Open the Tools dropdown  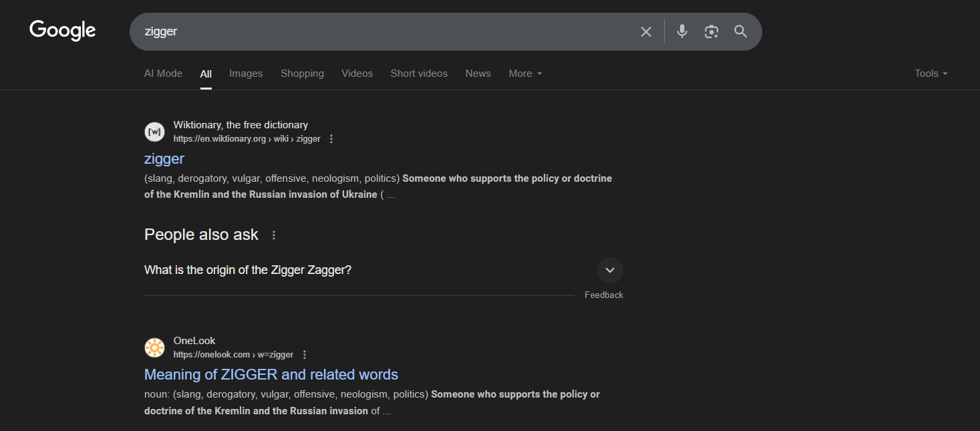[x=931, y=74]
